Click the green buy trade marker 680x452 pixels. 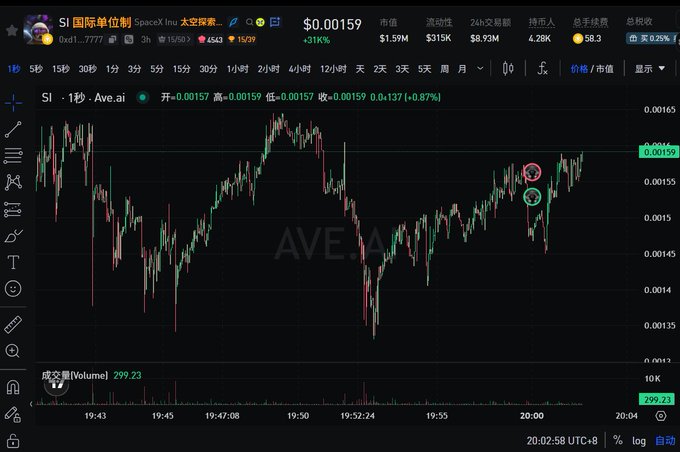(x=532, y=197)
